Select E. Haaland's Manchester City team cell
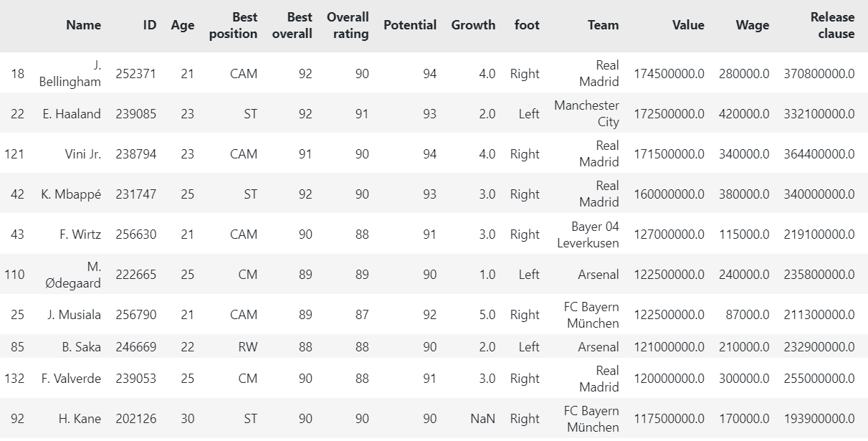This screenshot has width=868, height=441. (586, 113)
